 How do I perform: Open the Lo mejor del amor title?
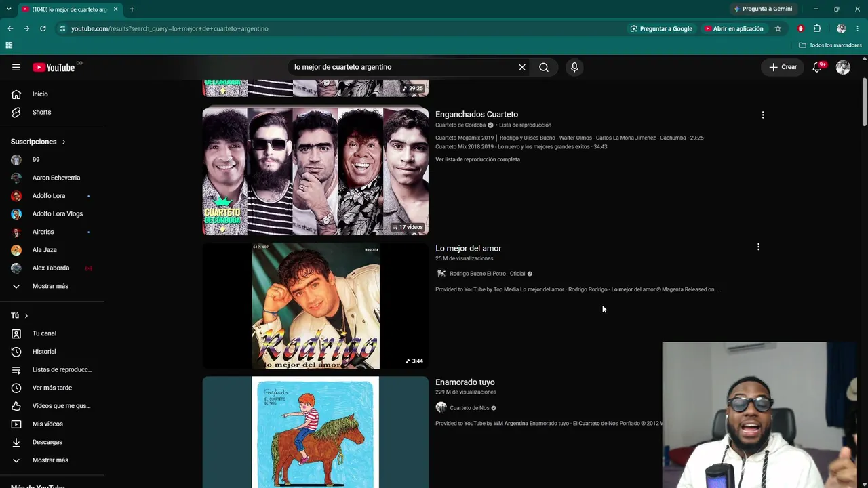point(469,249)
